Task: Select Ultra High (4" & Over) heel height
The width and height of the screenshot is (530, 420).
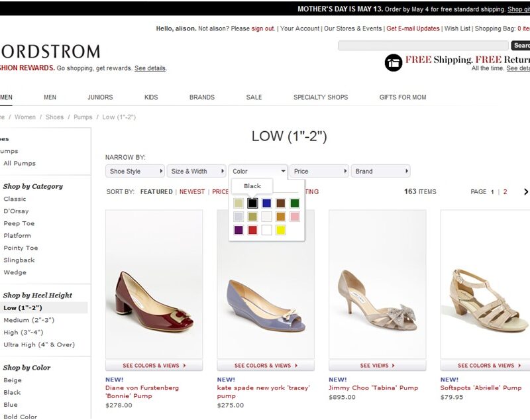Action: 39,344
